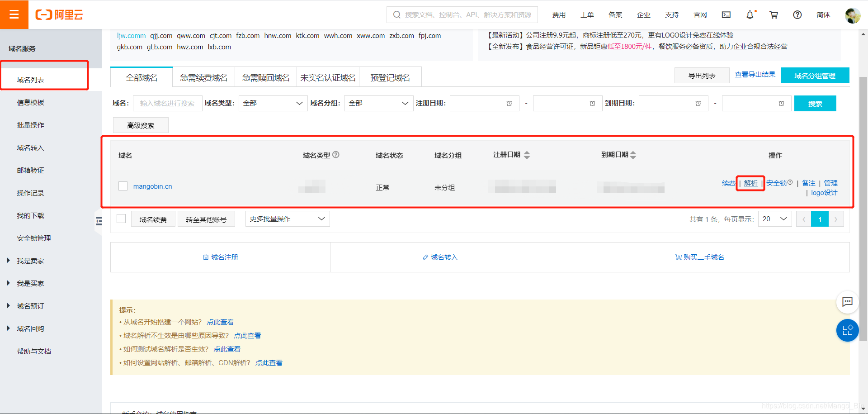Click the 高级搜索 button
Screen dimensions: 868x414
click(141, 125)
